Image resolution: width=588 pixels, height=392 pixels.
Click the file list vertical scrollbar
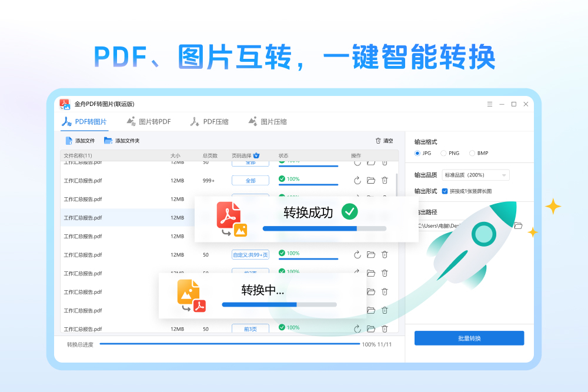pos(397,184)
